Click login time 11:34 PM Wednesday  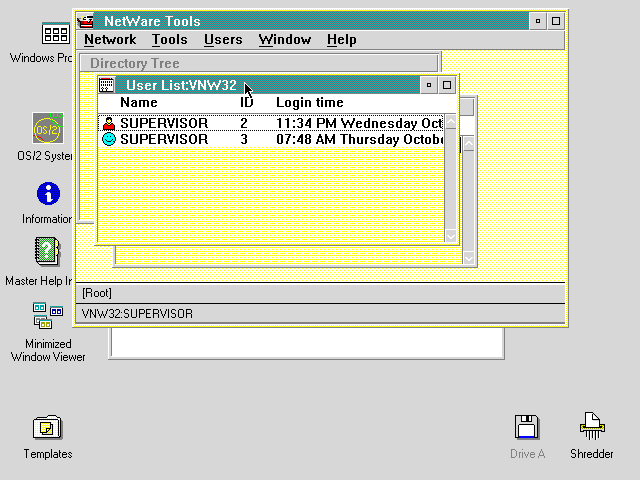point(359,123)
